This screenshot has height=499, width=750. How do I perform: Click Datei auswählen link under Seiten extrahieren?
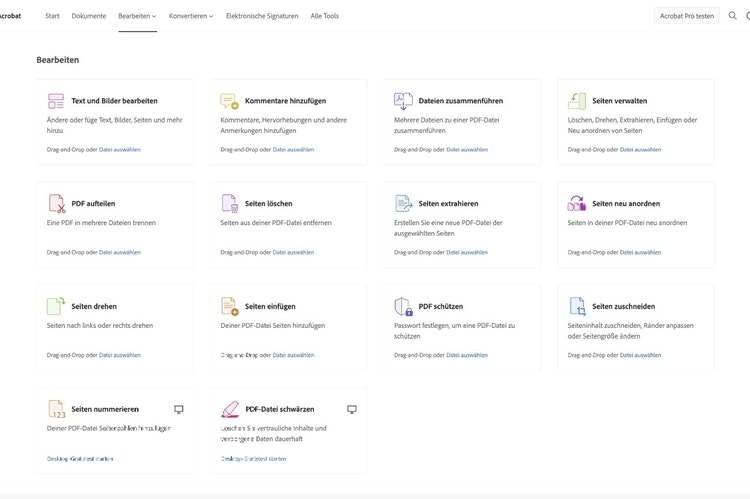[467, 252]
